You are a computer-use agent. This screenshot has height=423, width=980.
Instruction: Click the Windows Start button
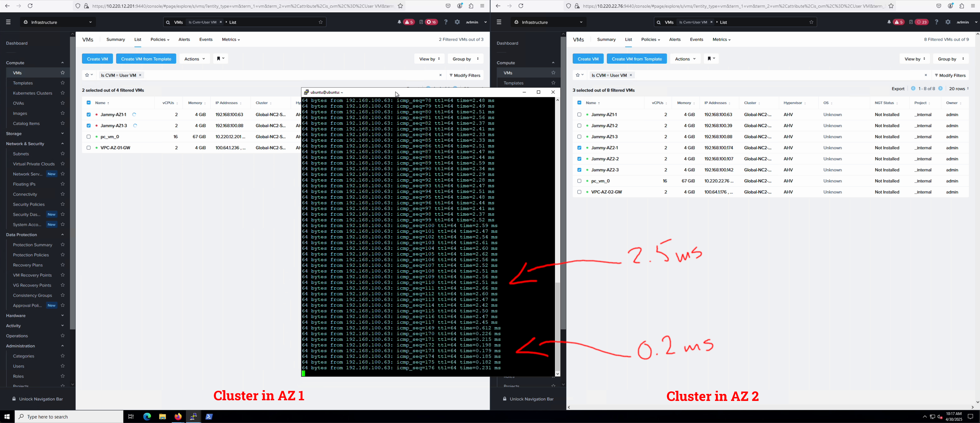pyautogui.click(x=7, y=417)
